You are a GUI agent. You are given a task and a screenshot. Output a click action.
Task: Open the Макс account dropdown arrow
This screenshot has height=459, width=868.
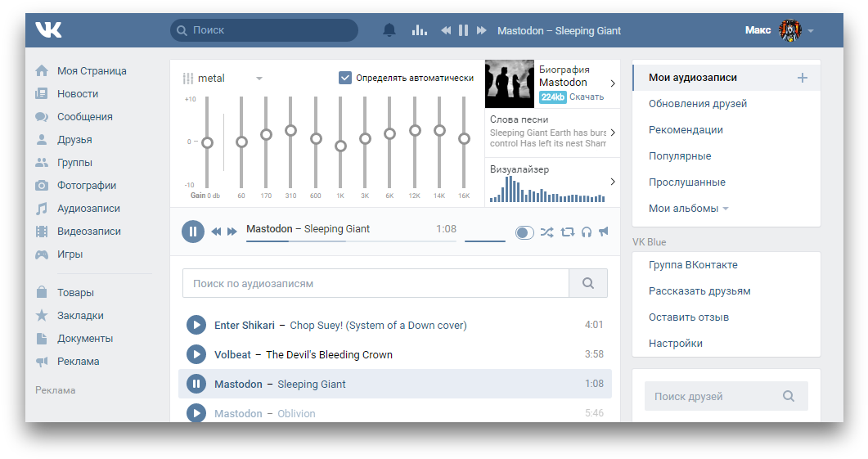[811, 31]
